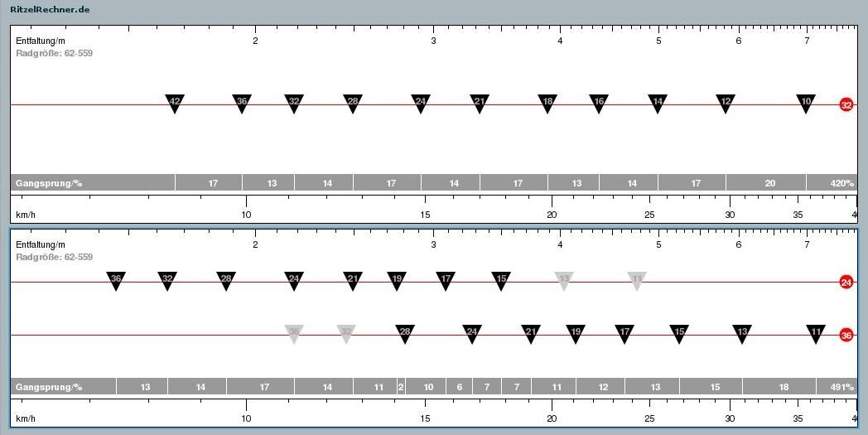Image resolution: width=868 pixels, height=435 pixels.
Task: Click the 10-tooth sprocket marker in upper chart
Action: click(x=806, y=102)
